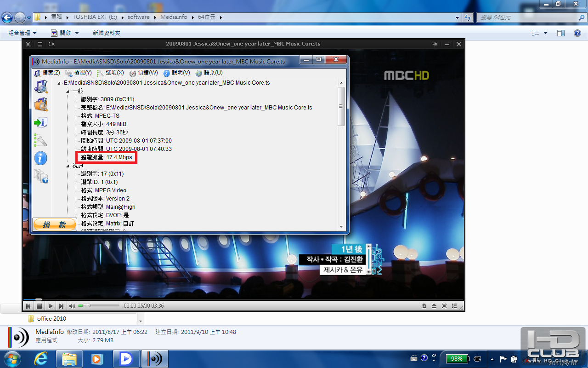This screenshot has width=588, height=368.
Task: Click MediaInfo scrollbar down arrow
Action: tap(341, 226)
